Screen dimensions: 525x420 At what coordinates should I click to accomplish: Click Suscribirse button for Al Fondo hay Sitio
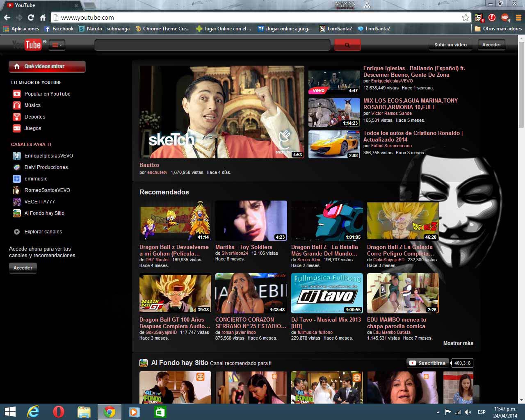pyautogui.click(x=428, y=363)
